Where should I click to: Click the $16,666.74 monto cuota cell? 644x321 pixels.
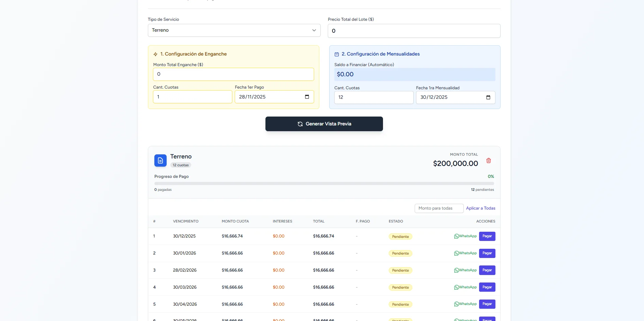(x=232, y=236)
